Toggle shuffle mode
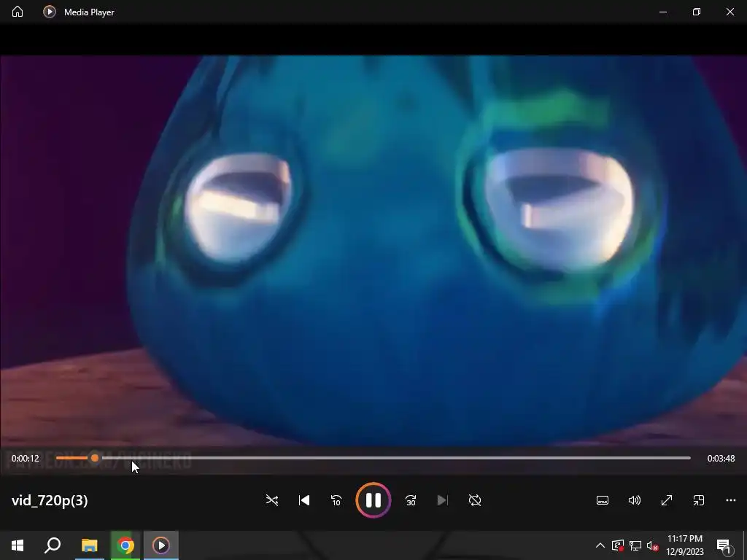 click(272, 500)
